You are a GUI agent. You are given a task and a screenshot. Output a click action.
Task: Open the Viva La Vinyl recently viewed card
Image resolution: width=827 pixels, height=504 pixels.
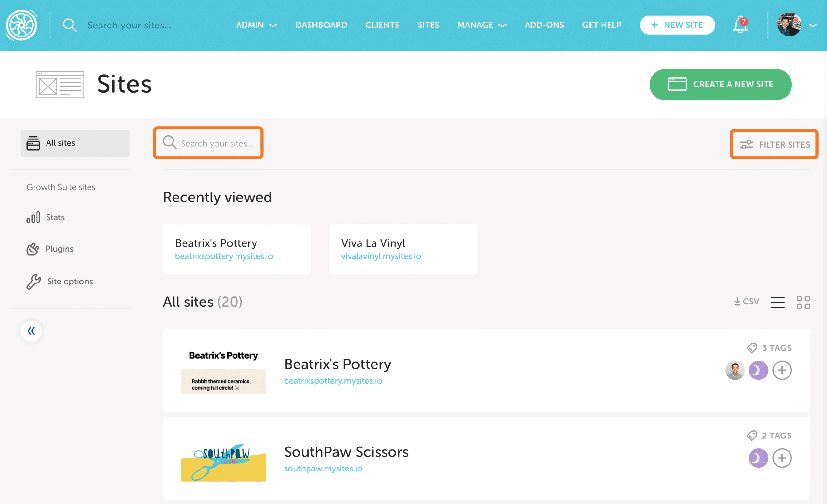point(403,249)
